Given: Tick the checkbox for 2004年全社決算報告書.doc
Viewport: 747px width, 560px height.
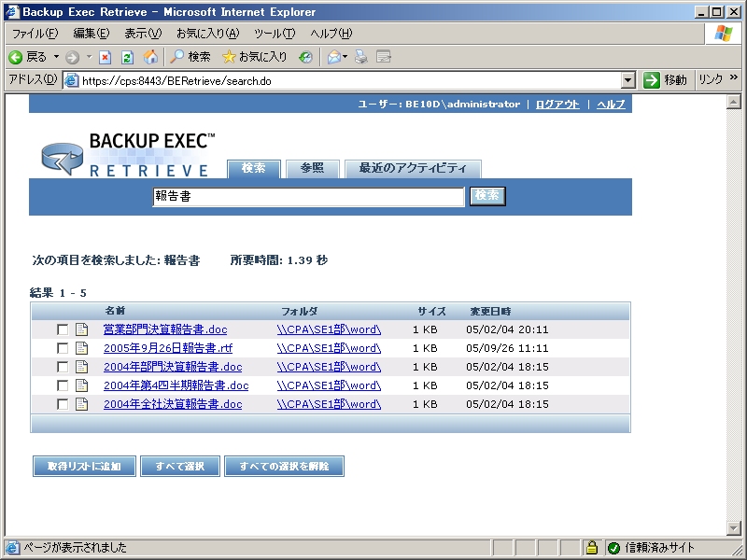Looking at the screenshot, I should pyautogui.click(x=63, y=404).
